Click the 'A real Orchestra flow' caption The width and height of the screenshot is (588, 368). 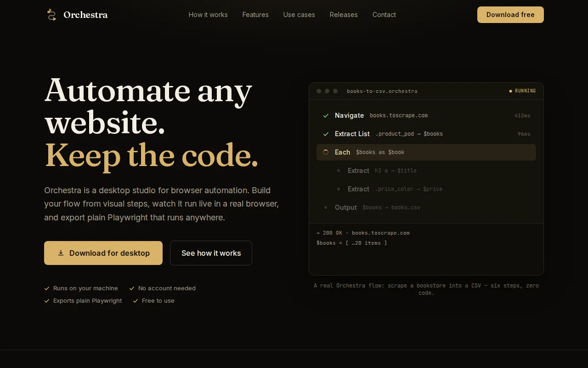[x=426, y=289]
